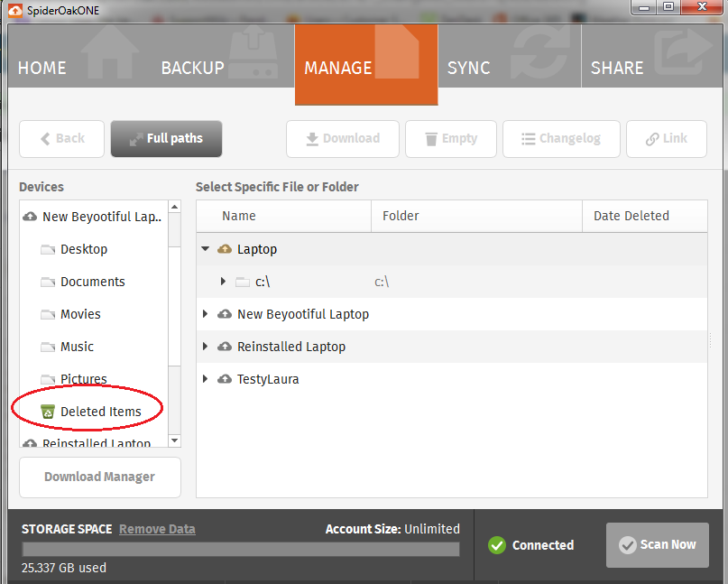The width and height of the screenshot is (728, 584).
Task: Click the Back button
Action: coord(61,139)
